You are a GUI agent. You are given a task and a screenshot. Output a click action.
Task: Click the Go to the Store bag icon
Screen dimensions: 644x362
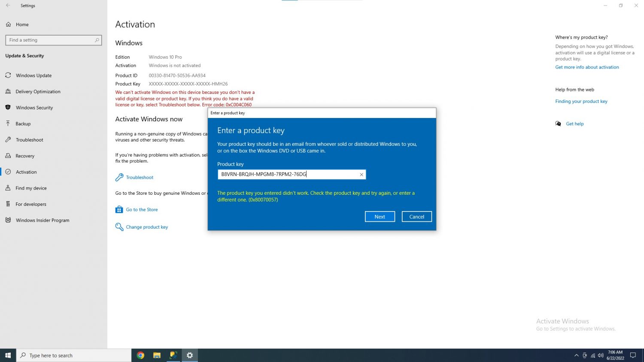[119, 210]
